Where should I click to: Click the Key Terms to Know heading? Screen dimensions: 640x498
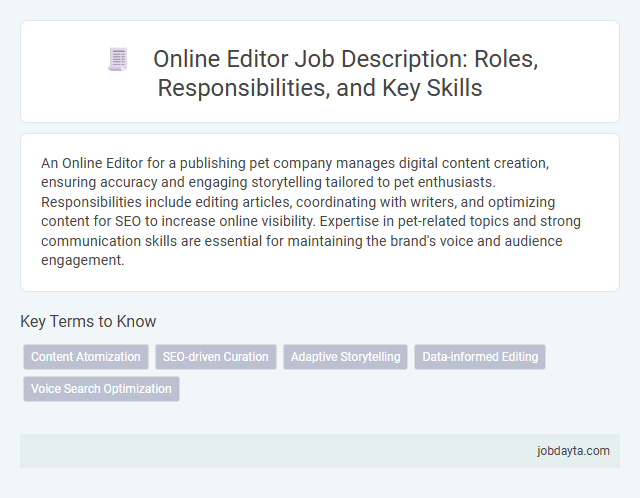click(88, 321)
